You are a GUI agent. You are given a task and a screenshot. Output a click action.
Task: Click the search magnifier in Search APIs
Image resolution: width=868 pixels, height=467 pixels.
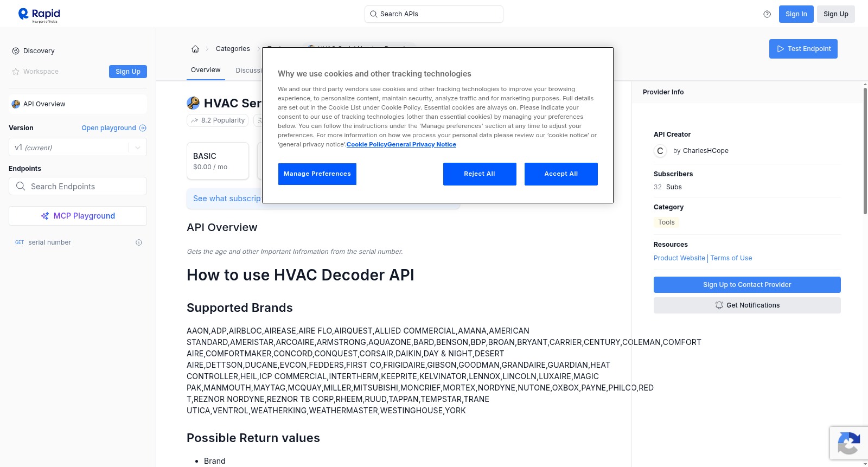pyautogui.click(x=373, y=14)
